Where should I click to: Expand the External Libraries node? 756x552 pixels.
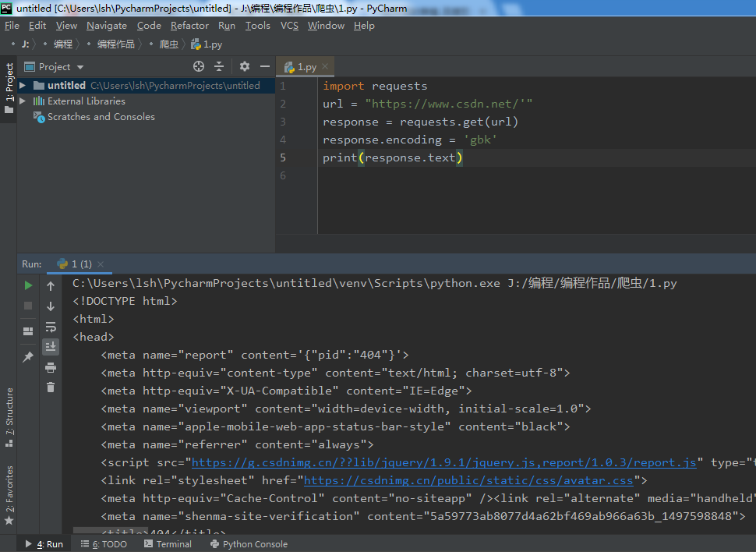pyautogui.click(x=22, y=101)
